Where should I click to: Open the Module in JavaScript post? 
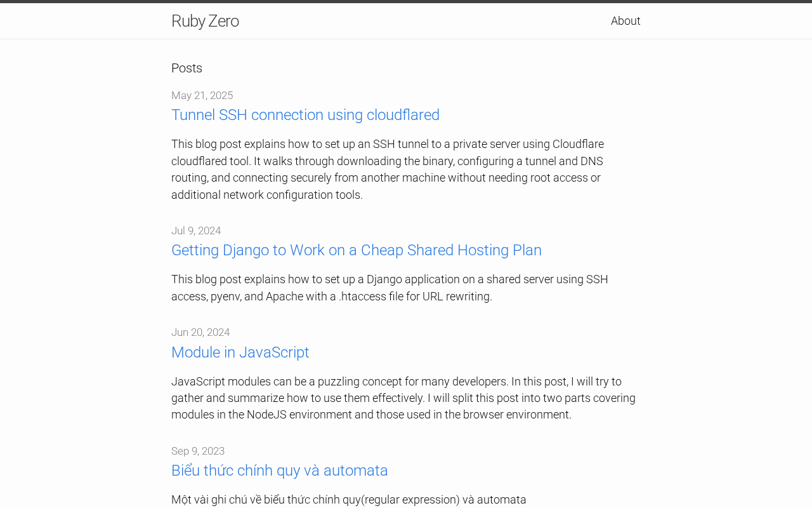pos(240,352)
